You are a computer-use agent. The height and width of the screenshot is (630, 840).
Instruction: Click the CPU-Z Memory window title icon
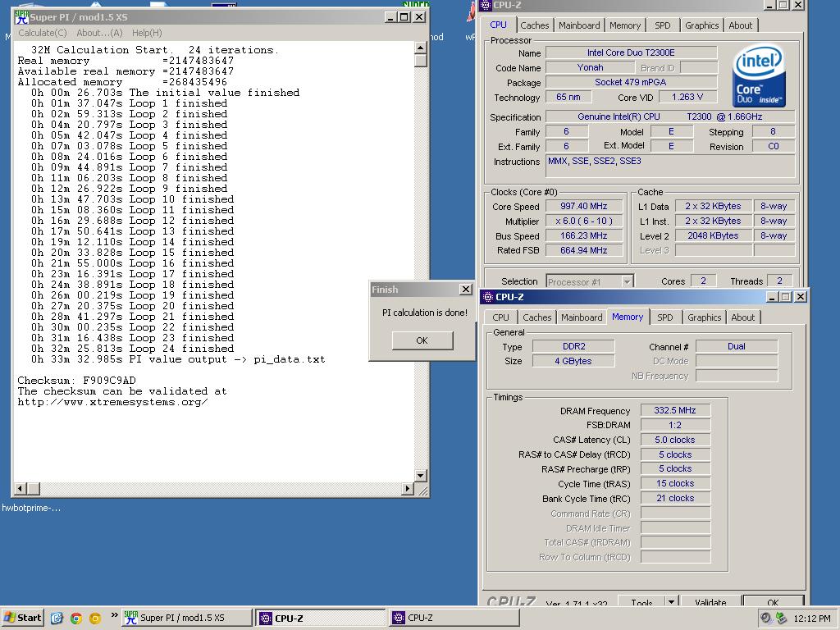(x=487, y=297)
